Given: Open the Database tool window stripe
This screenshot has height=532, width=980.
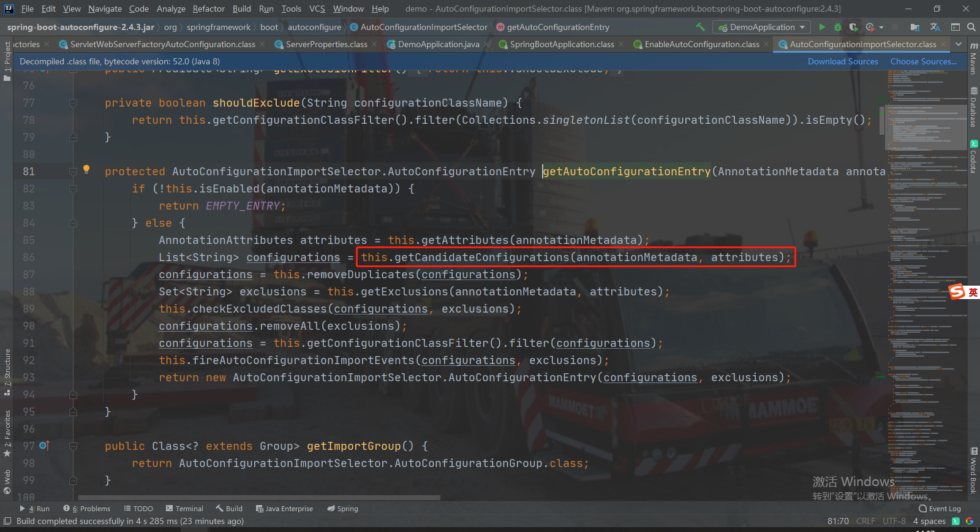Looking at the screenshot, I should pyautogui.click(x=973, y=108).
